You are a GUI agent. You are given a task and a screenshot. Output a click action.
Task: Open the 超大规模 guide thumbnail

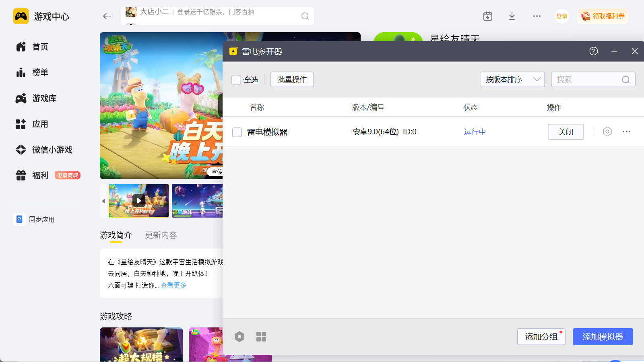click(x=141, y=345)
